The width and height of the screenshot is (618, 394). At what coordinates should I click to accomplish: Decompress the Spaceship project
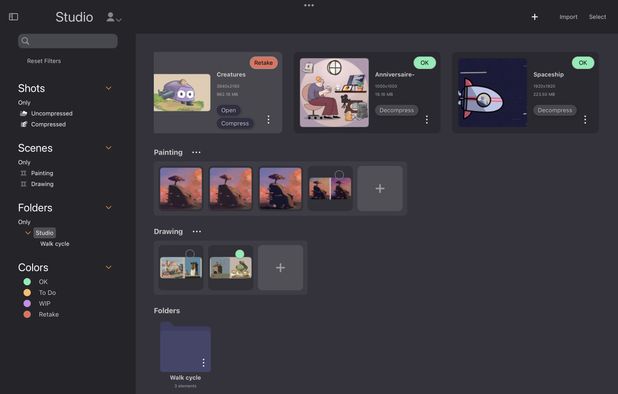coord(555,110)
